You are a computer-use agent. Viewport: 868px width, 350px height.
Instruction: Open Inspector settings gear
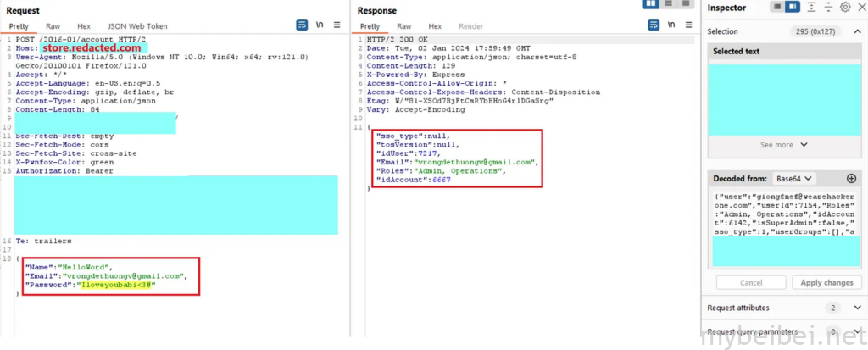[845, 7]
